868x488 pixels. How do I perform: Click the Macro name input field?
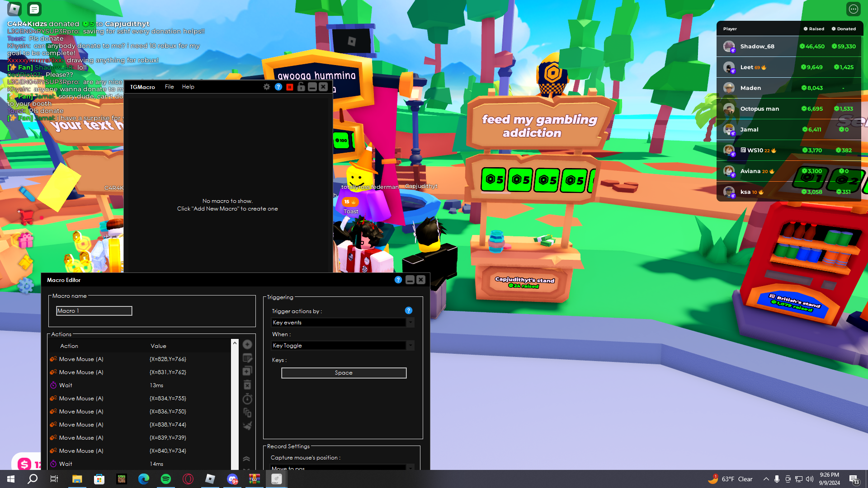[x=94, y=311]
